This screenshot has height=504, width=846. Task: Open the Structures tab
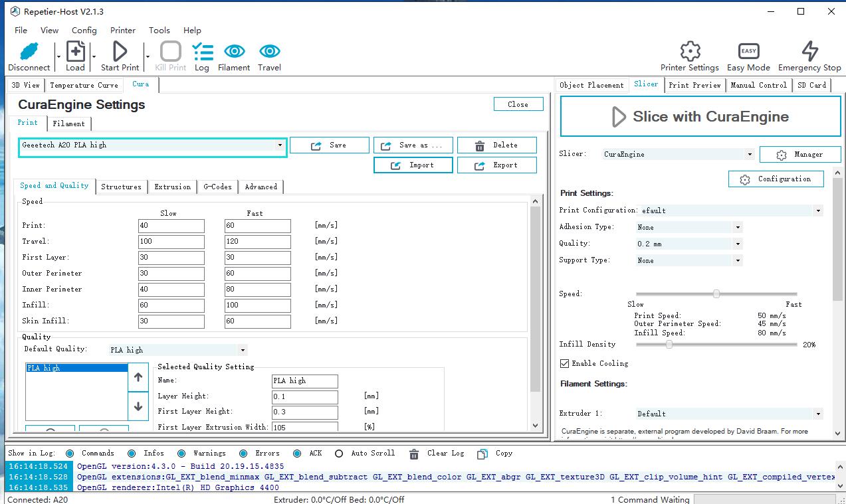121,187
